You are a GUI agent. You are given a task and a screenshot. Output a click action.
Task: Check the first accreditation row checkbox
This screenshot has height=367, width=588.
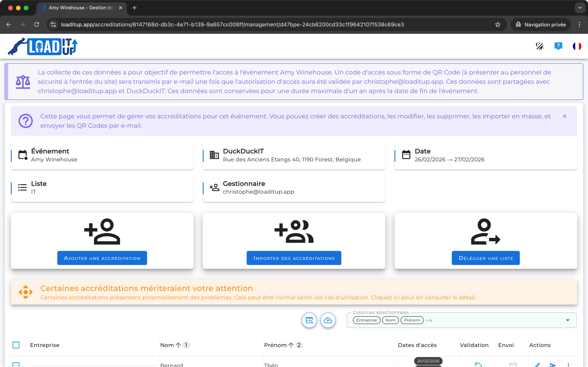pyautogui.click(x=16, y=365)
